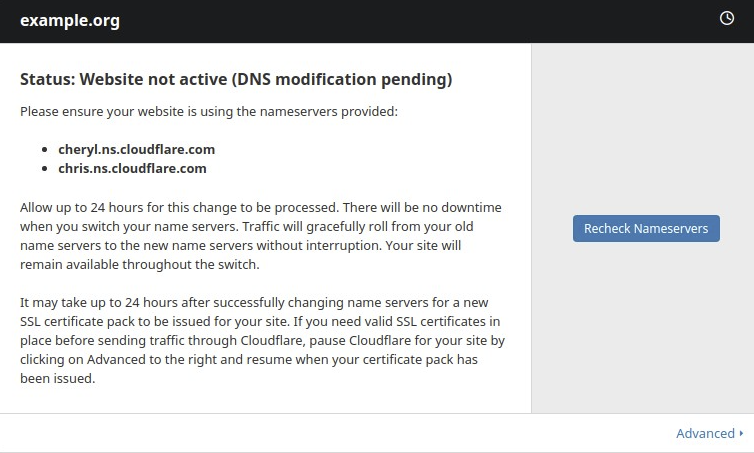Click the bullet before chris.ns.cloudflare.com
The height and width of the screenshot is (453, 754).
[x=45, y=169]
